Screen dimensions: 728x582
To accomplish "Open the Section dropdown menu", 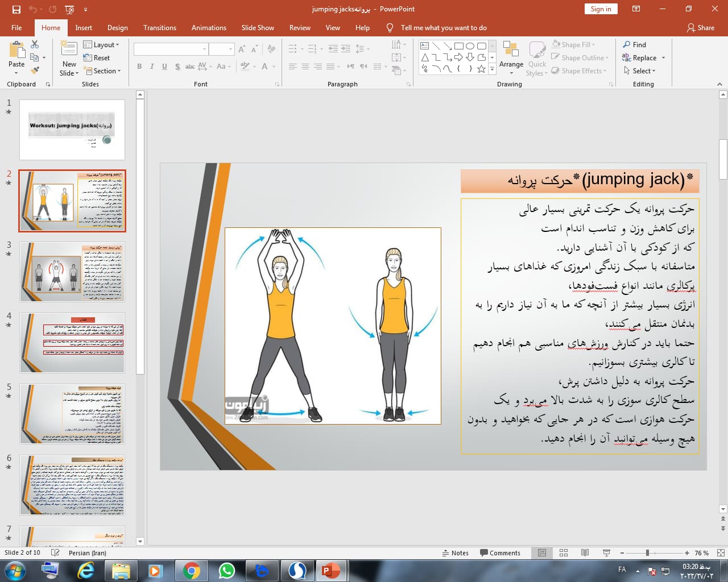I will [103, 71].
